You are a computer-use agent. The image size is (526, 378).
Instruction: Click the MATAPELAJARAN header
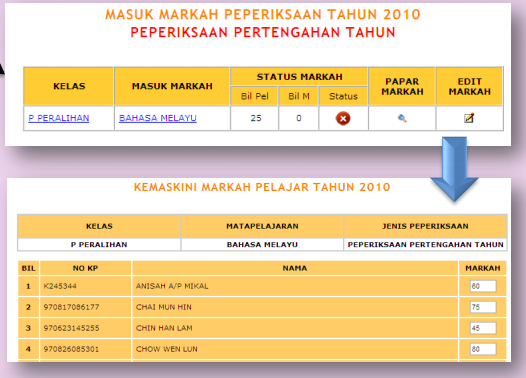pos(262,226)
